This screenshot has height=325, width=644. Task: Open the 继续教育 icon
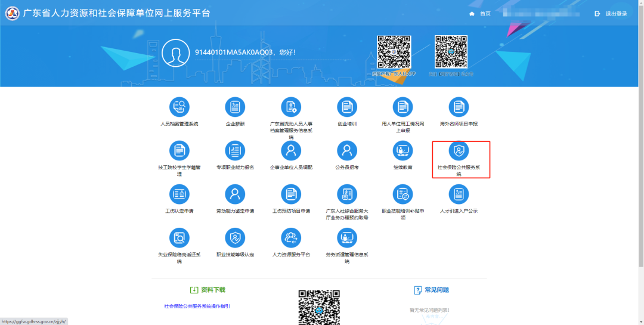[x=402, y=151]
